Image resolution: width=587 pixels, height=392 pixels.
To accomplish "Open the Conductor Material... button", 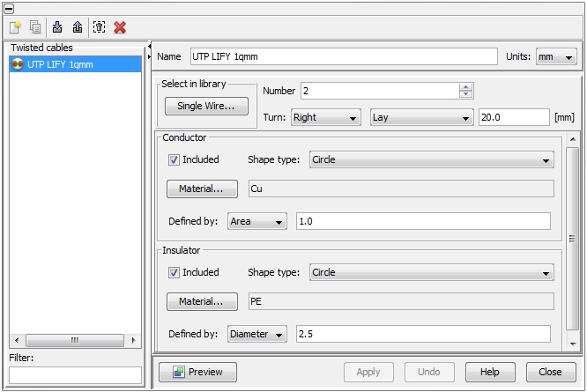I will 202,189.
